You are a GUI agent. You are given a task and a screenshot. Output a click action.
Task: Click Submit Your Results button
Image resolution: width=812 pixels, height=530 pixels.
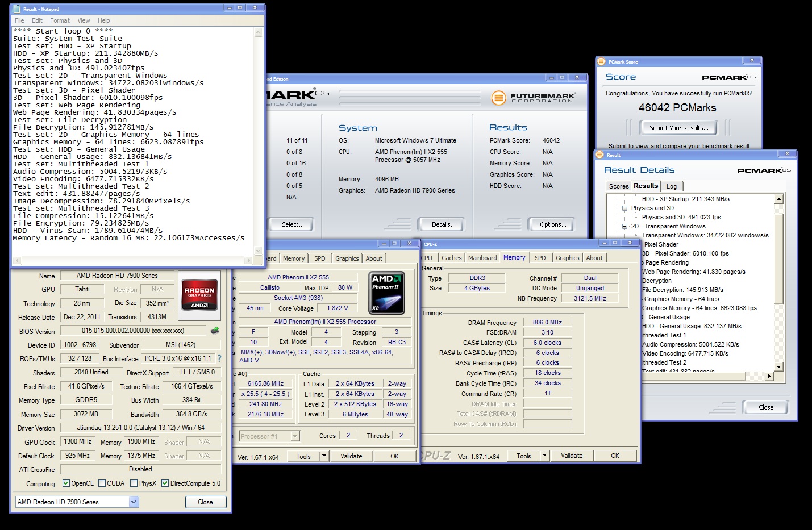(x=679, y=128)
